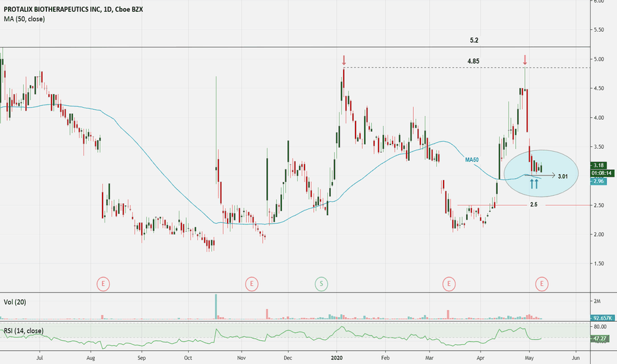The image size is (617, 364).
Task: Click the 47.27 RSI value tag
Action: coord(600,338)
